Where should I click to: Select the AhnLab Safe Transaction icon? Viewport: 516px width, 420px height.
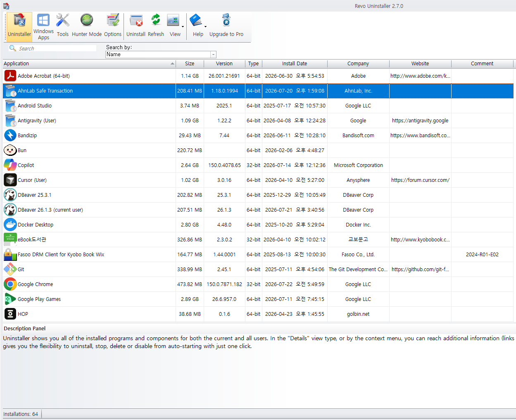10,91
